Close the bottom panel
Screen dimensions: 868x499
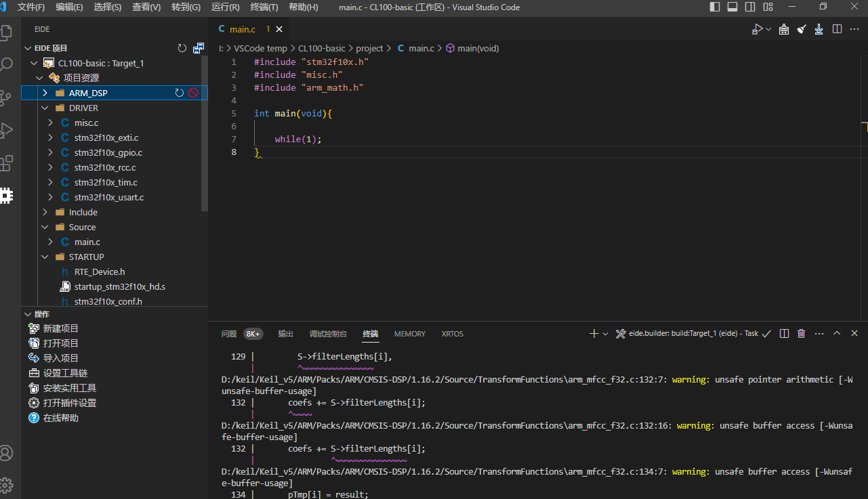point(854,333)
